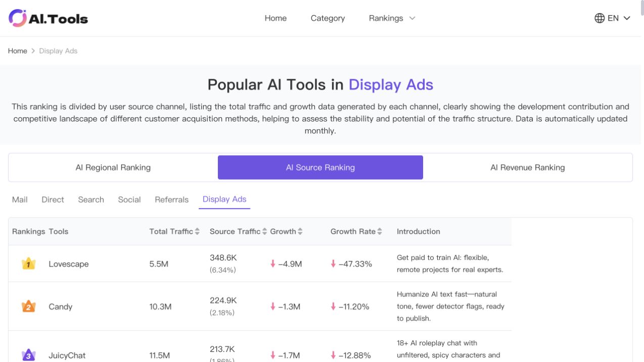This screenshot has width=644, height=362.
Task: Click the globe language icon
Action: click(600, 18)
